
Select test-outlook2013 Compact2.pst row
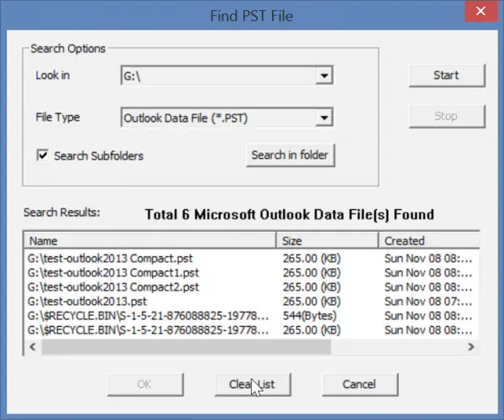pos(251,287)
